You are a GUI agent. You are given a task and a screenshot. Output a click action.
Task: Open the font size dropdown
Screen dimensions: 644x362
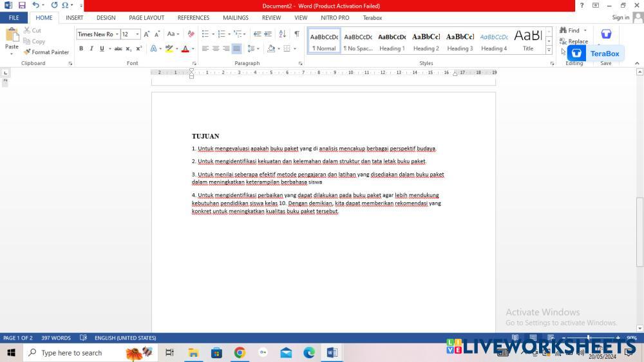point(137,34)
